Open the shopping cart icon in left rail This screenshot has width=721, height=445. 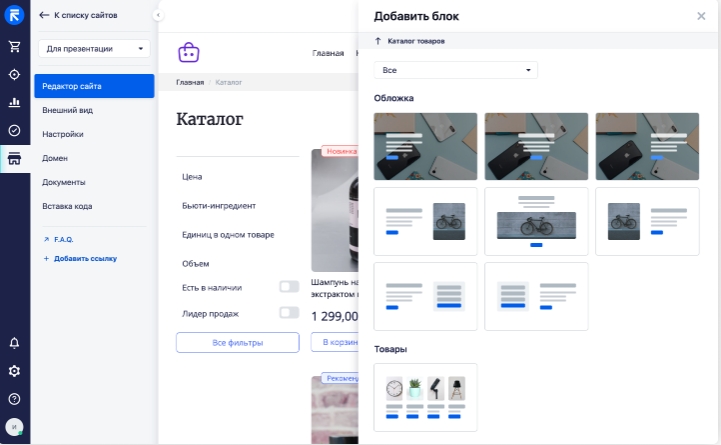pyautogui.click(x=14, y=46)
